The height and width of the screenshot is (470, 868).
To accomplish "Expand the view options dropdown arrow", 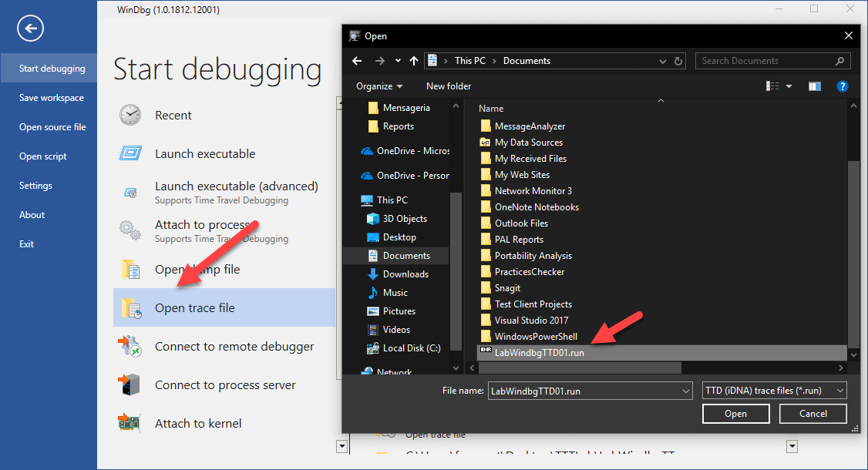I will click(789, 86).
